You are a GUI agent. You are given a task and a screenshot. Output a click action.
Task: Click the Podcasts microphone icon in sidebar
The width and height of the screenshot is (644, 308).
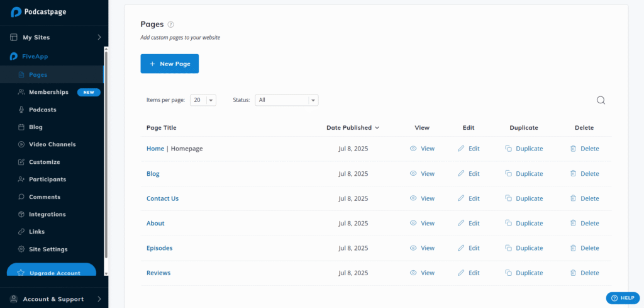coord(21,110)
